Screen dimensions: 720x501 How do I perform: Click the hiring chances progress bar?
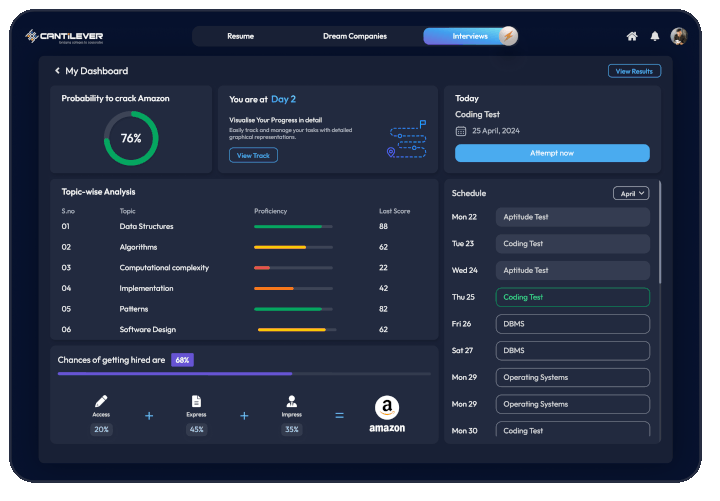point(244,373)
